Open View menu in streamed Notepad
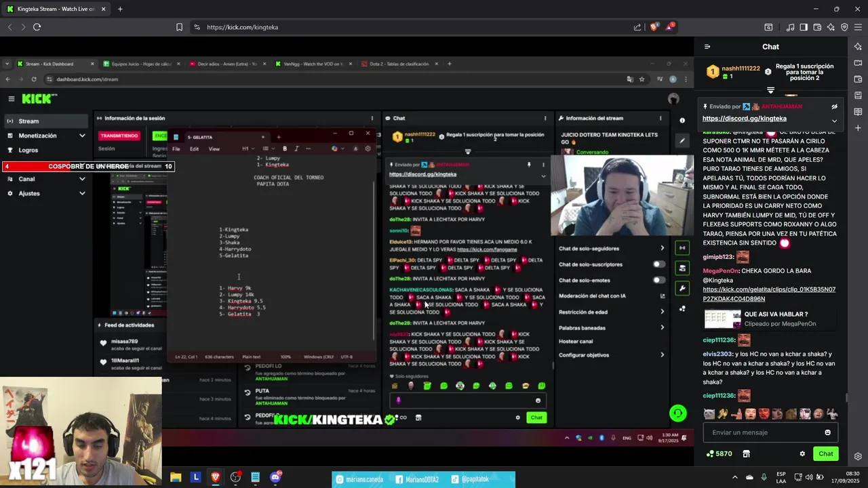 [x=214, y=149]
